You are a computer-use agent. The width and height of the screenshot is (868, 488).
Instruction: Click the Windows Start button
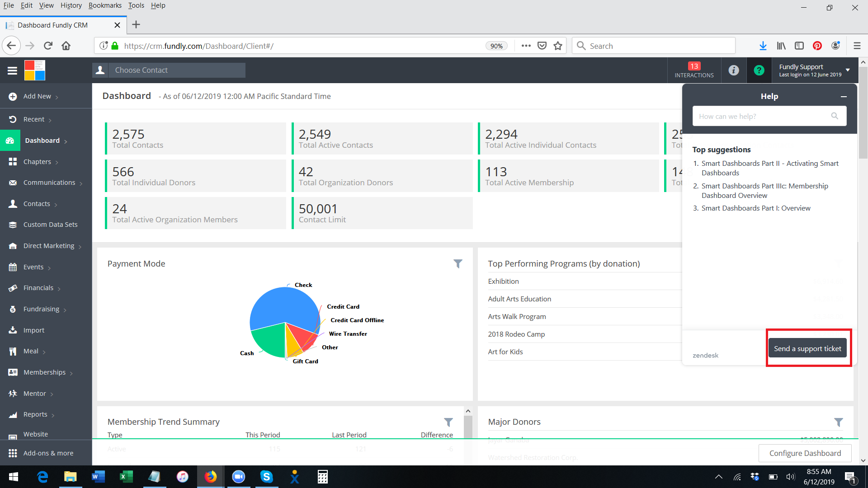tap(14, 477)
